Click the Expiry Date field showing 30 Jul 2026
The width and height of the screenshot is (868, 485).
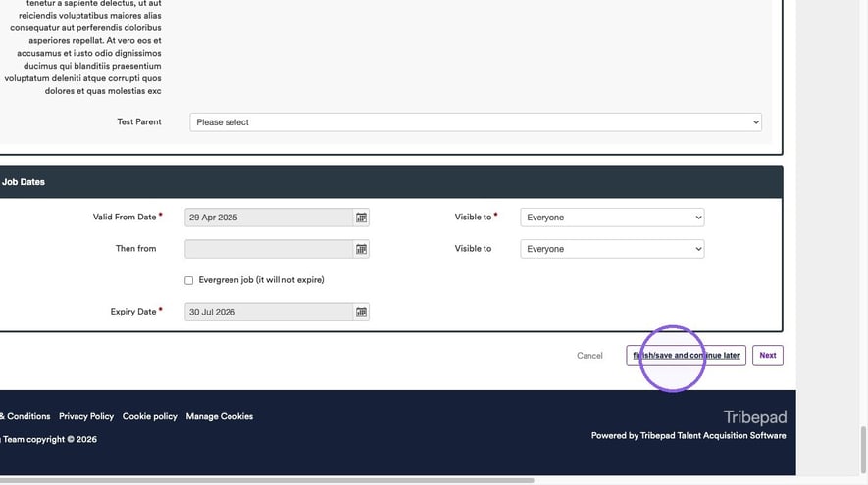(269, 312)
